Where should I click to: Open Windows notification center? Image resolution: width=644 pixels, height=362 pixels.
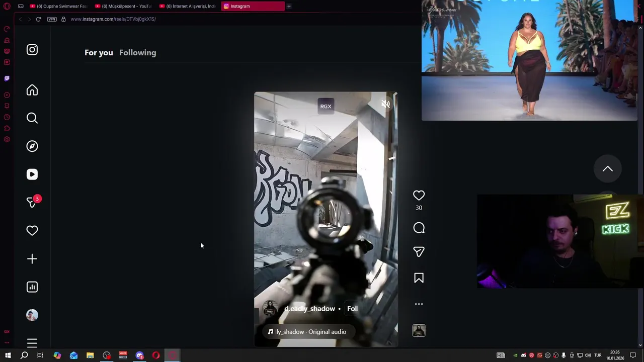pyautogui.click(x=633, y=355)
